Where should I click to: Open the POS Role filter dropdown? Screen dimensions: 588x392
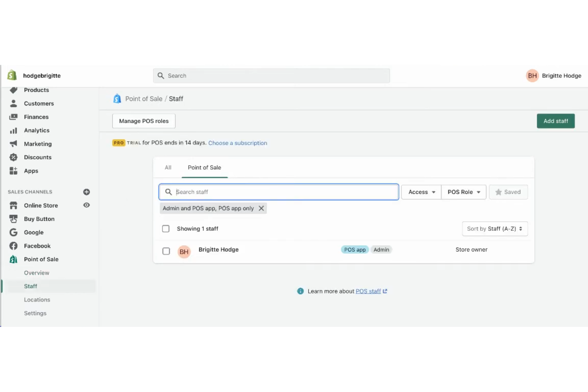(x=464, y=192)
